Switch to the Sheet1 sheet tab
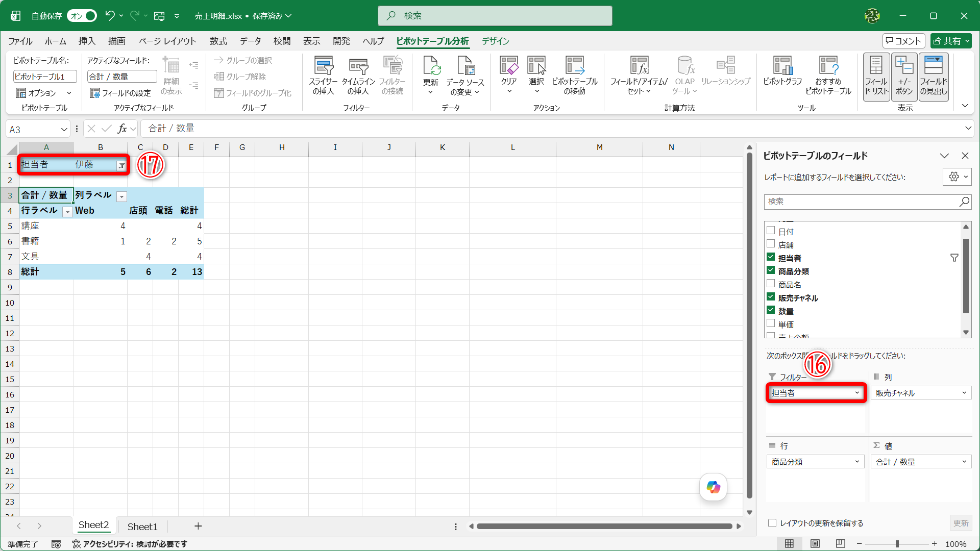The image size is (980, 551). pos(142,527)
